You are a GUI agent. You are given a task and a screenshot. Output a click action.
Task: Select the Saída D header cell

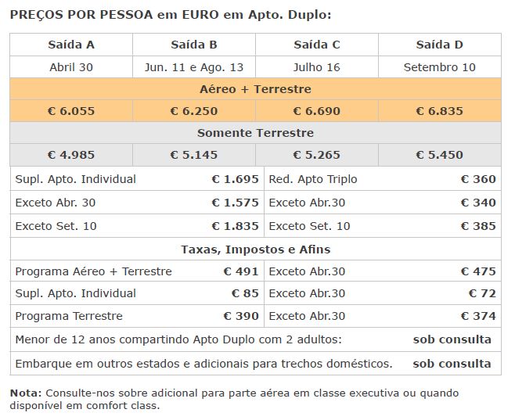point(440,45)
